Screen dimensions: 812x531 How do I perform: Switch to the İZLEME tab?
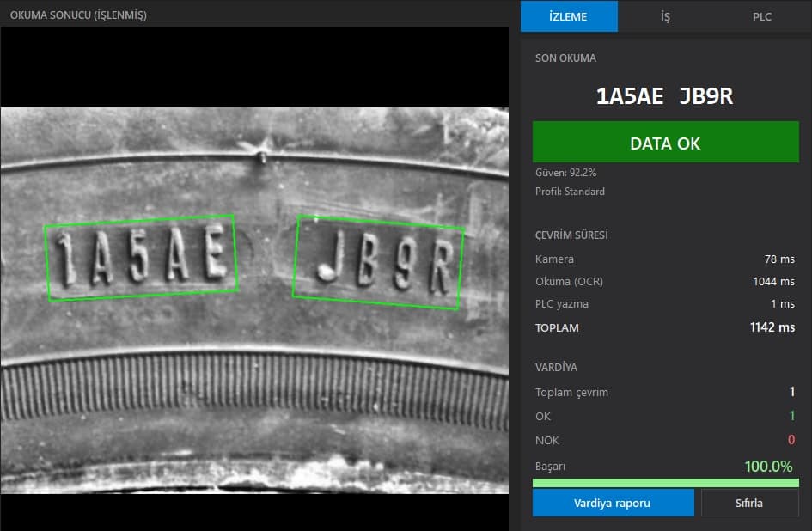(x=569, y=16)
